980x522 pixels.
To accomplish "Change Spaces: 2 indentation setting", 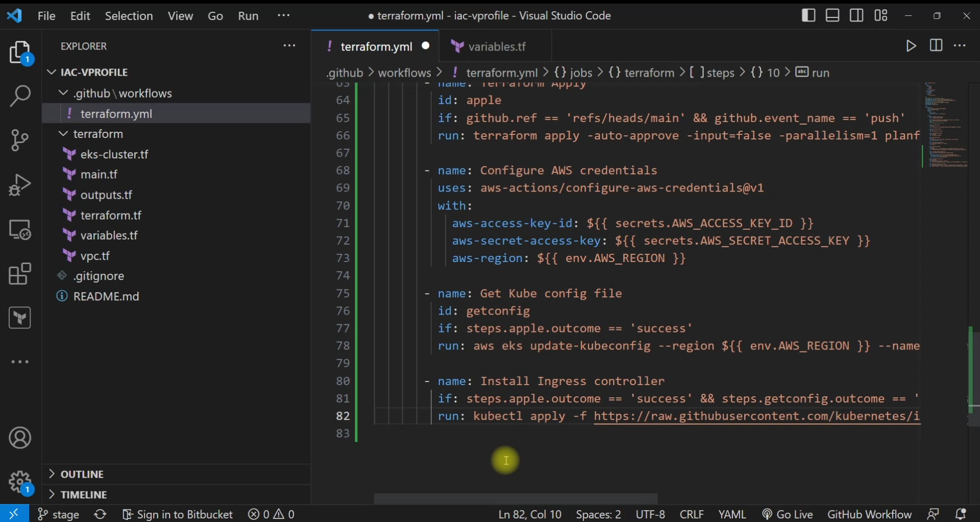I will [x=599, y=514].
